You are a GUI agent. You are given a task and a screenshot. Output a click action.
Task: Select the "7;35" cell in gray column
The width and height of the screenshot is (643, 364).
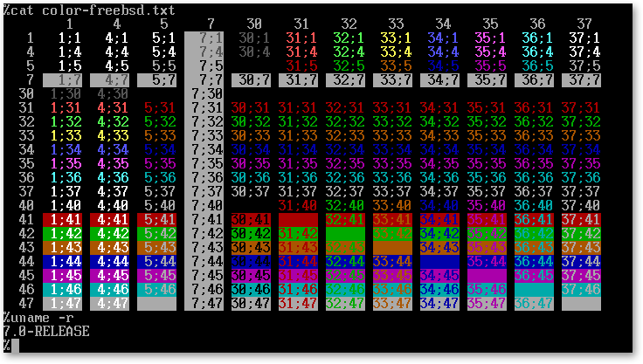204,164
